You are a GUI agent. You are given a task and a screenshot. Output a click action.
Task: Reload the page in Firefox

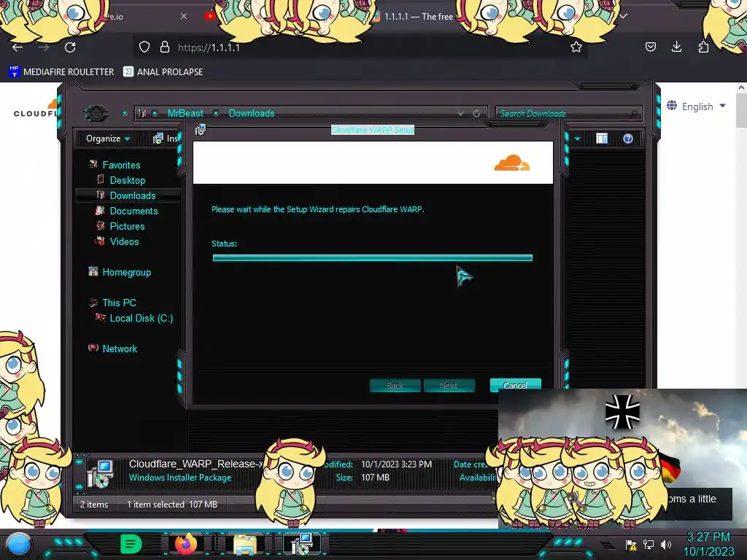[x=70, y=47]
